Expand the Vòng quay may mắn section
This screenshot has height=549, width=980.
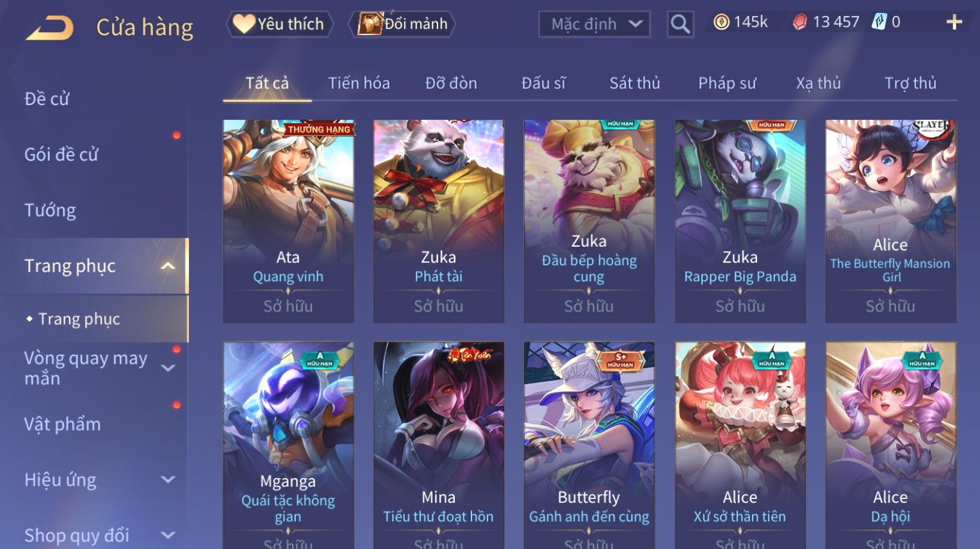point(168,368)
